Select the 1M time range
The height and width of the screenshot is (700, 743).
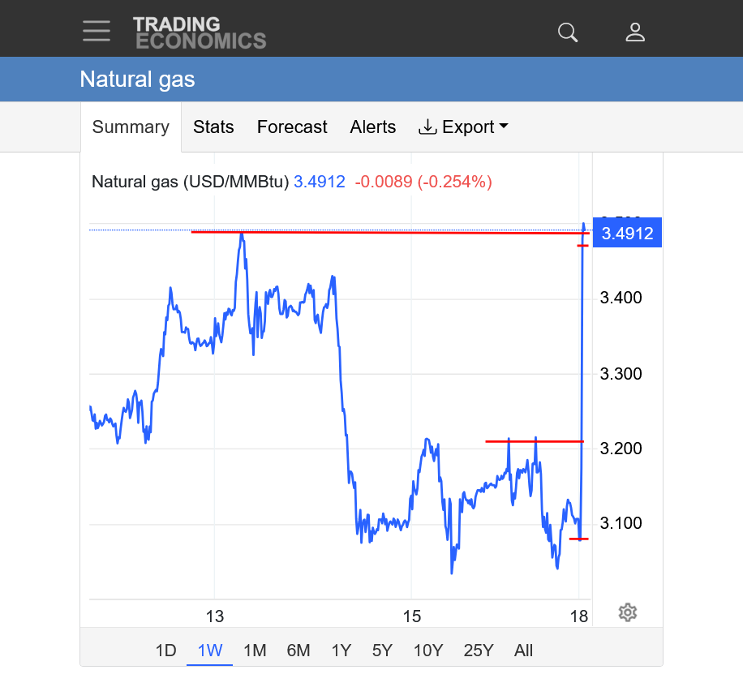click(255, 651)
